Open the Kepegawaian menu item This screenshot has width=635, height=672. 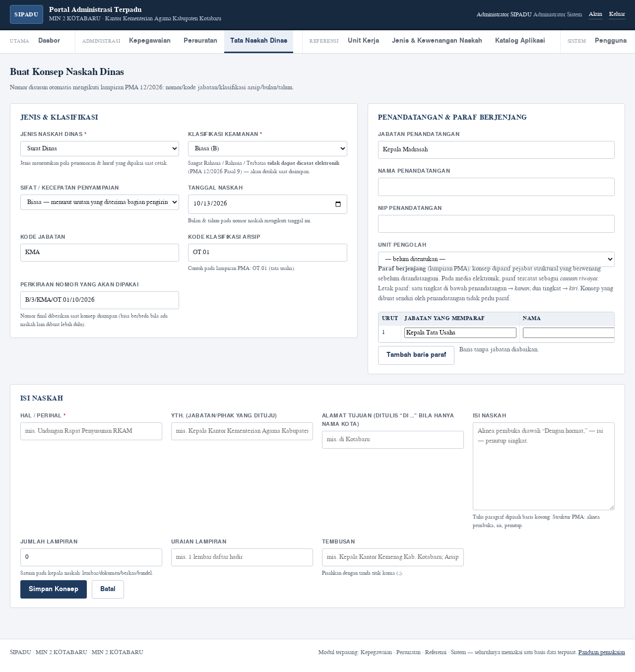point(150,41)
